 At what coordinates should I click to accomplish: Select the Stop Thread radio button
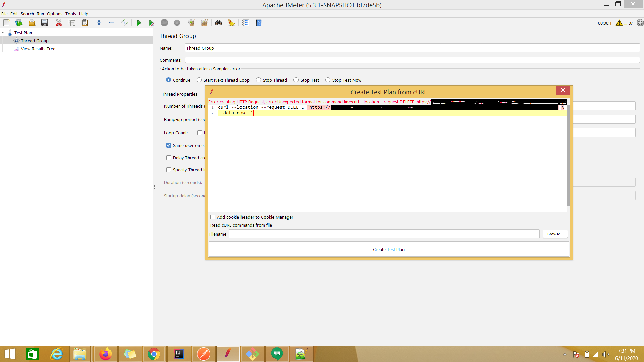(258, 80)
